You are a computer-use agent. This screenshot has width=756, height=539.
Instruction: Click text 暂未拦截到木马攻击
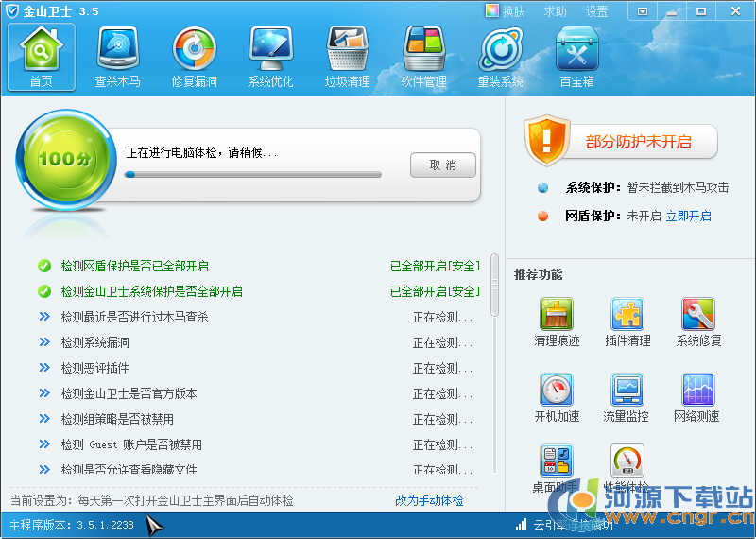coord(678,188)
